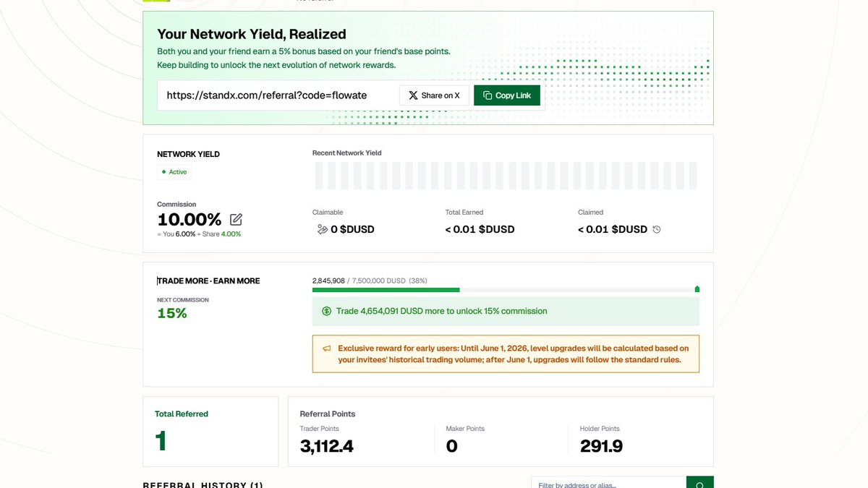868x488 pixels.
Task: Click the megaphone icon in reward notice
Action: (327, 348)
